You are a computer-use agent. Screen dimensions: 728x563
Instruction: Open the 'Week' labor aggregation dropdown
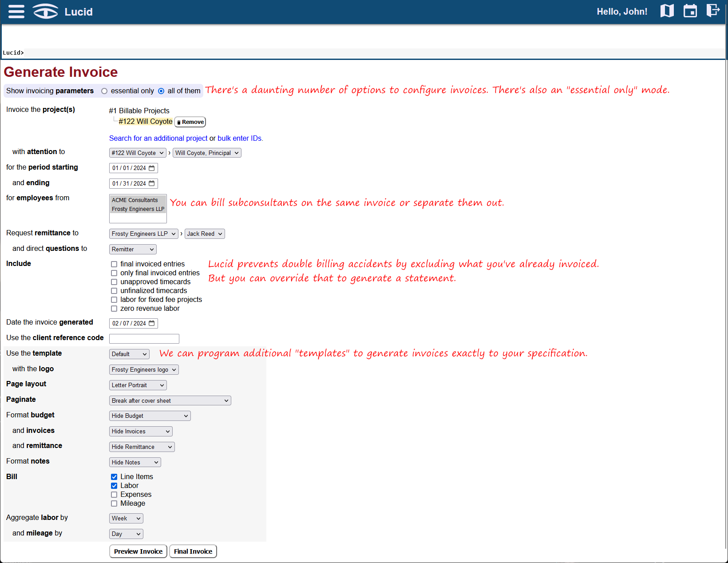(x=126, y=518)
